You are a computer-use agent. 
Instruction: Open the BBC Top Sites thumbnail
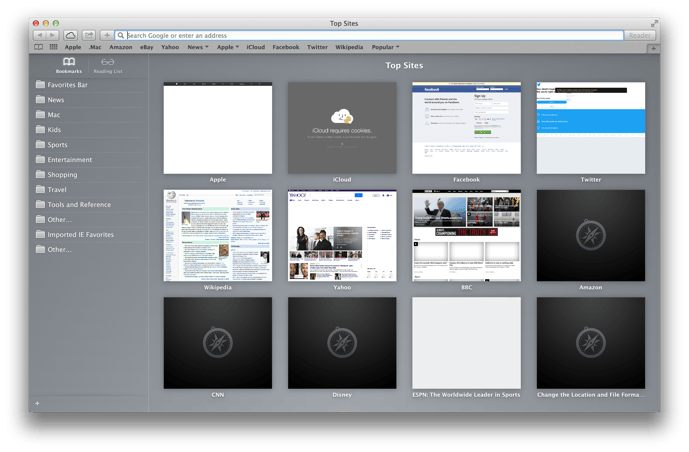point(467,235)
